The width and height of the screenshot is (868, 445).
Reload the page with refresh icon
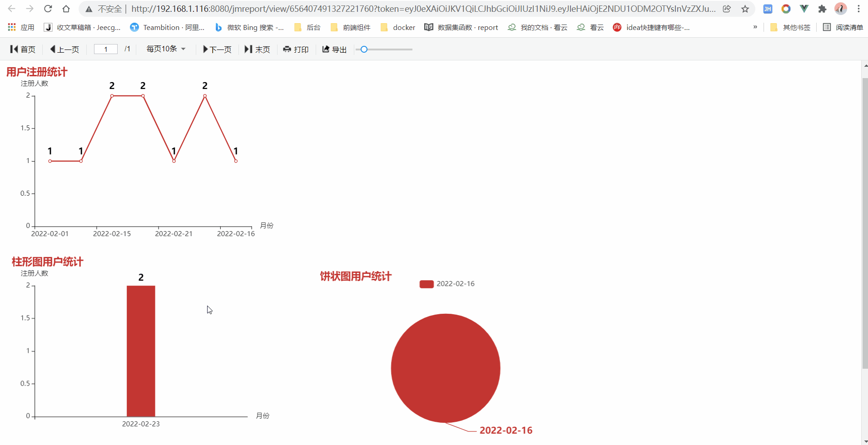(x=48, y=9)
